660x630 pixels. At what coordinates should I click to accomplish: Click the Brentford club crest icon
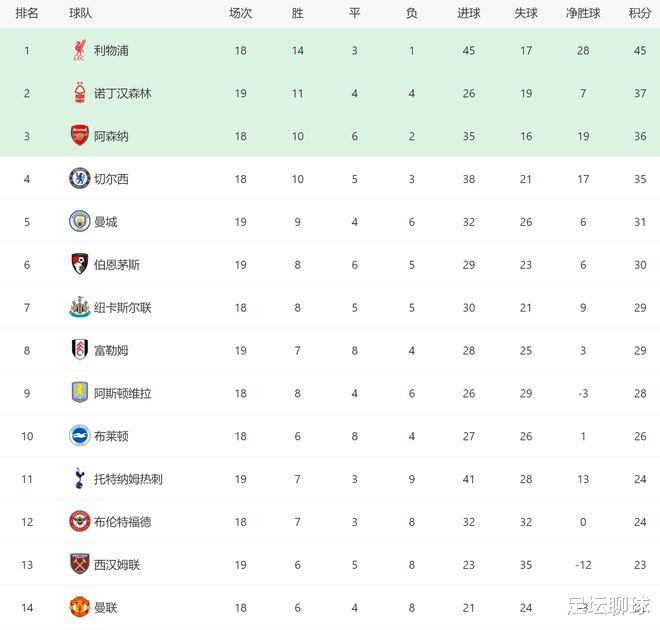click(x=80, y=521)
